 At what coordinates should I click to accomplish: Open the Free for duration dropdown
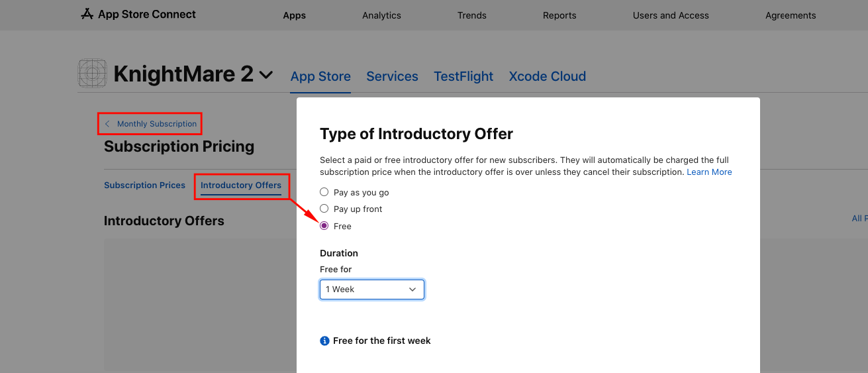point(372,290)
